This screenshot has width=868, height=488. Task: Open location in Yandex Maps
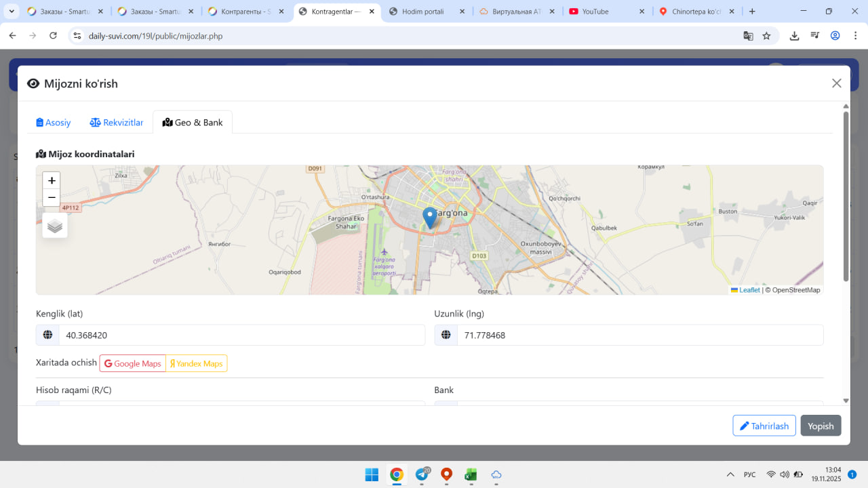coord(197,364)
